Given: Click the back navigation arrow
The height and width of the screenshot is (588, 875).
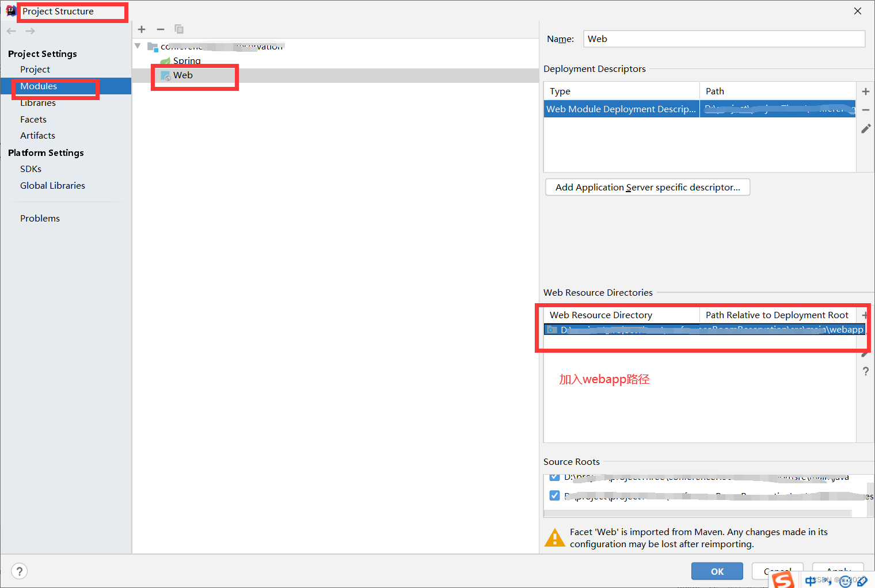Looking at the screenshot, I should (10, 30).
